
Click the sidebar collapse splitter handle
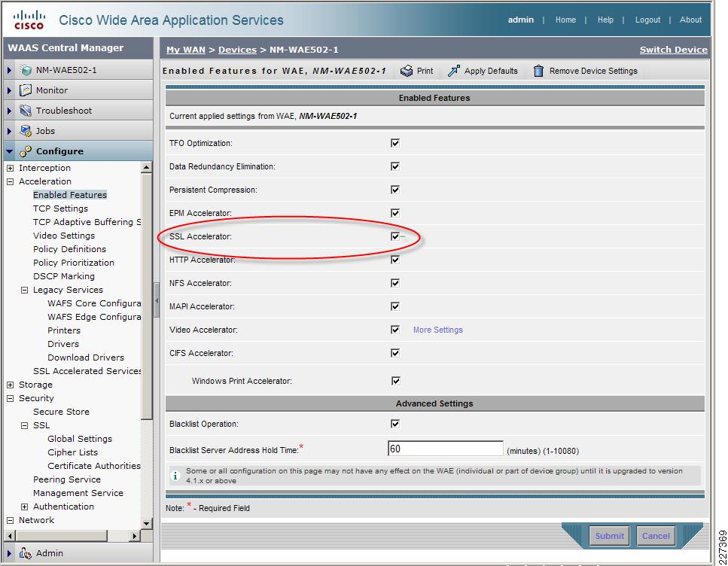tap(157, 300)
